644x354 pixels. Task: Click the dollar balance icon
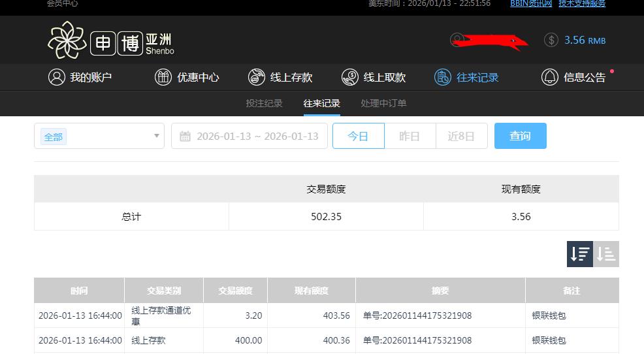point(551,40)
